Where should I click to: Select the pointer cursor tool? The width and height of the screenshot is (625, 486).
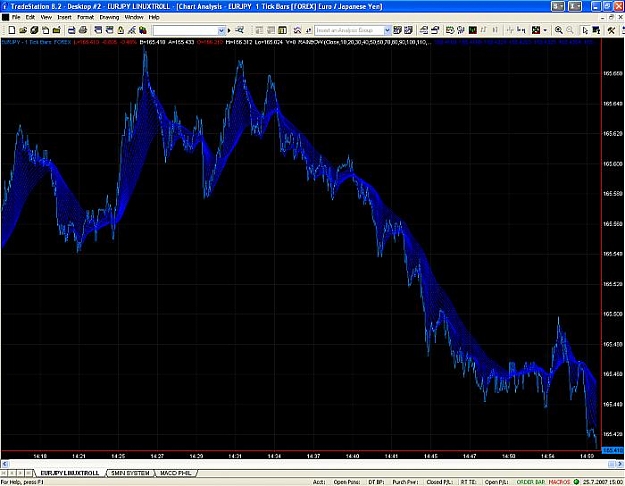[585, 30]
